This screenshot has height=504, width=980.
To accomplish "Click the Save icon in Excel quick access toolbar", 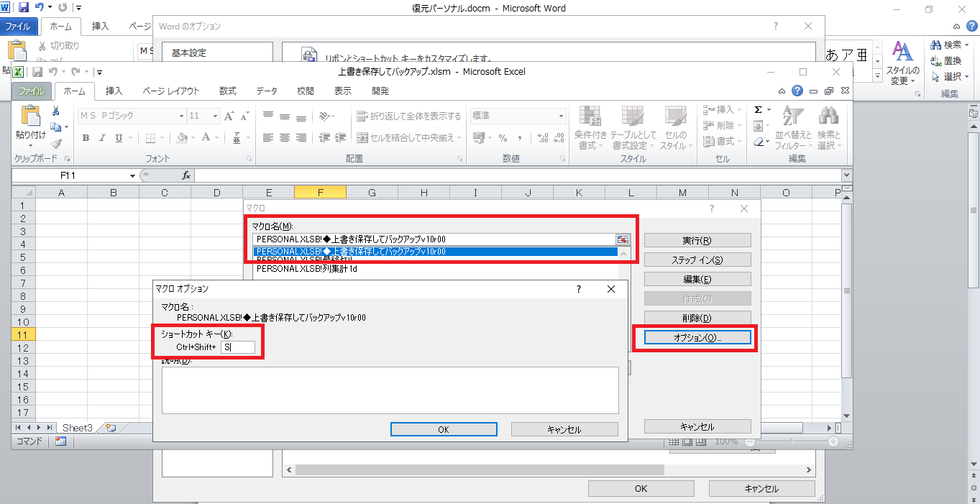I will [37, 71].
